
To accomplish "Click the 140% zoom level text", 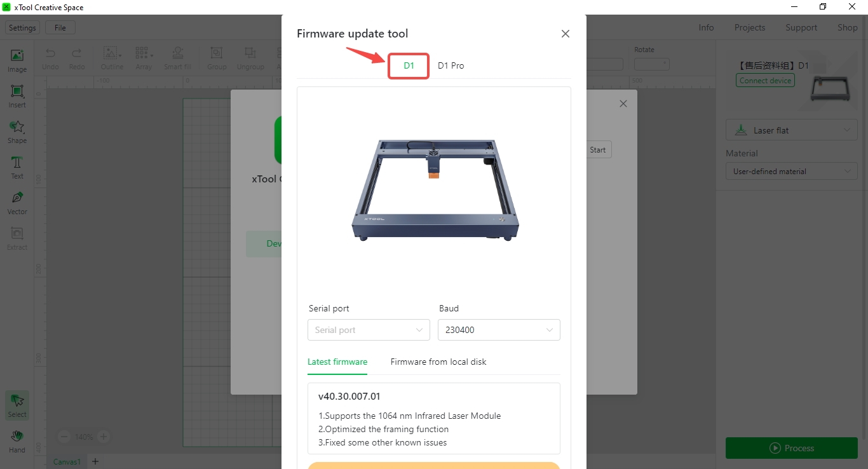I will [84, 437].
